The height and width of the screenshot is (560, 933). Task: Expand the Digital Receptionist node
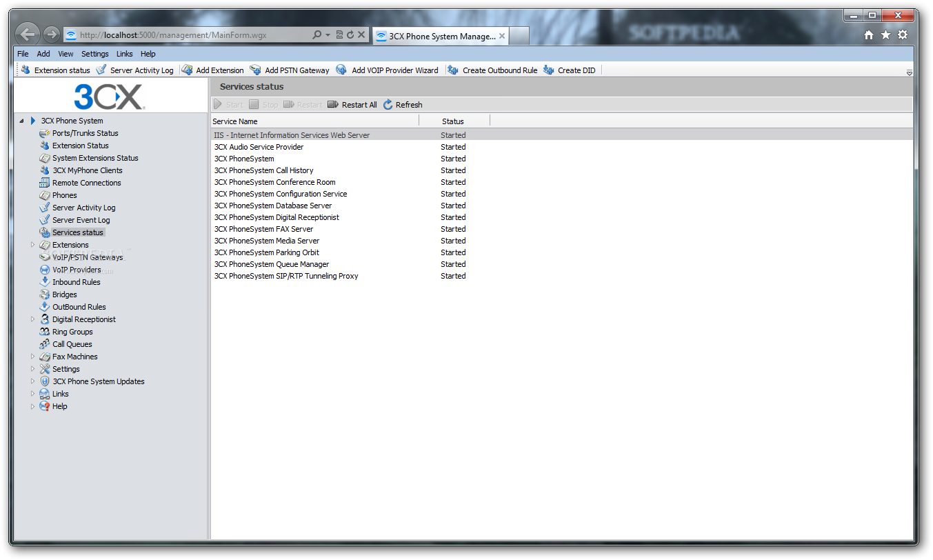(32, 319)
